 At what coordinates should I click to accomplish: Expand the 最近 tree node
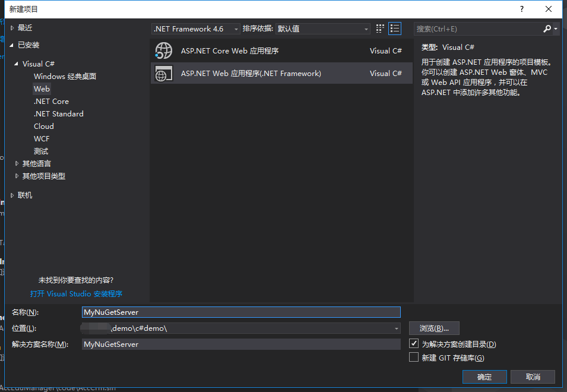(12, 28)
